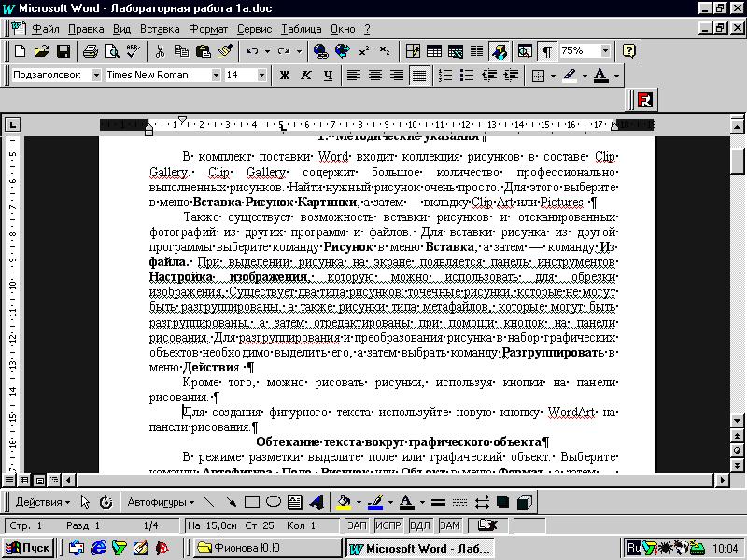This screenshot has height=560, width=747.
Task: Decrease paragraph indent
Action: point(488,76)
